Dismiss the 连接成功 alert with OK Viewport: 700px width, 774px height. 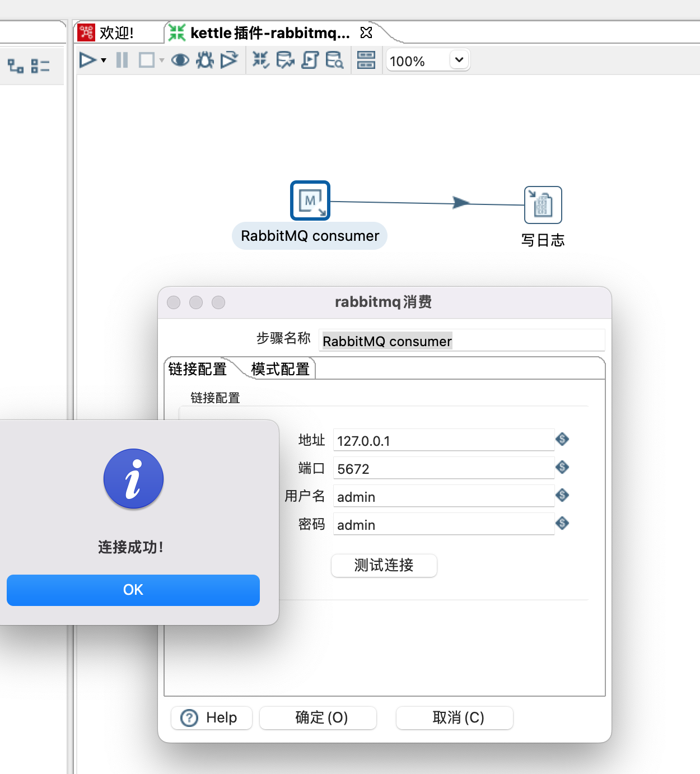coord(133,590)
